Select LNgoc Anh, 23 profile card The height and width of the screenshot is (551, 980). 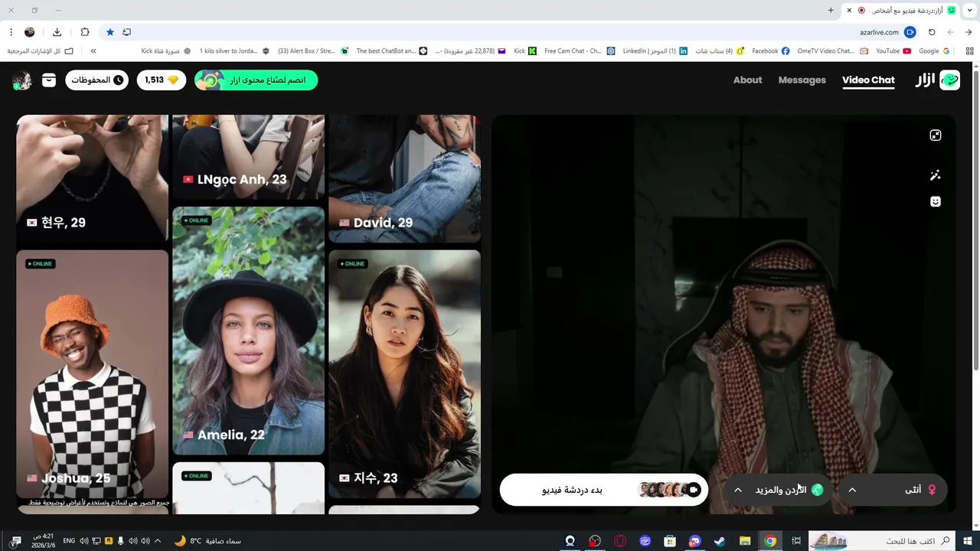click(x=249, y=158)
